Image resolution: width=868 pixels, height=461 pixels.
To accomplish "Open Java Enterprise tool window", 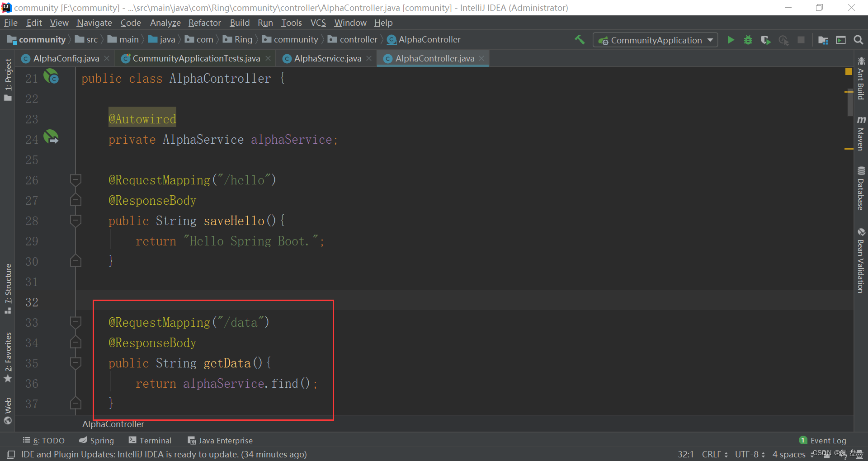I will tap(220, 440).
